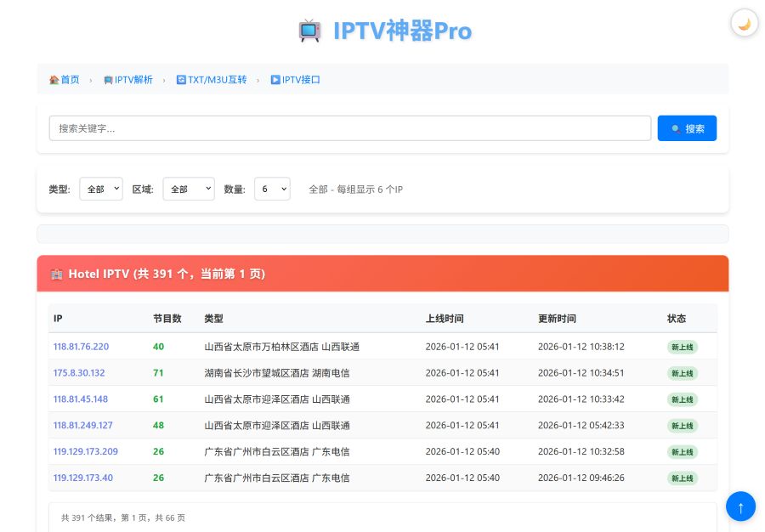Click the back-to-top arrow button

pyautogui.click(x=740, y=506)
